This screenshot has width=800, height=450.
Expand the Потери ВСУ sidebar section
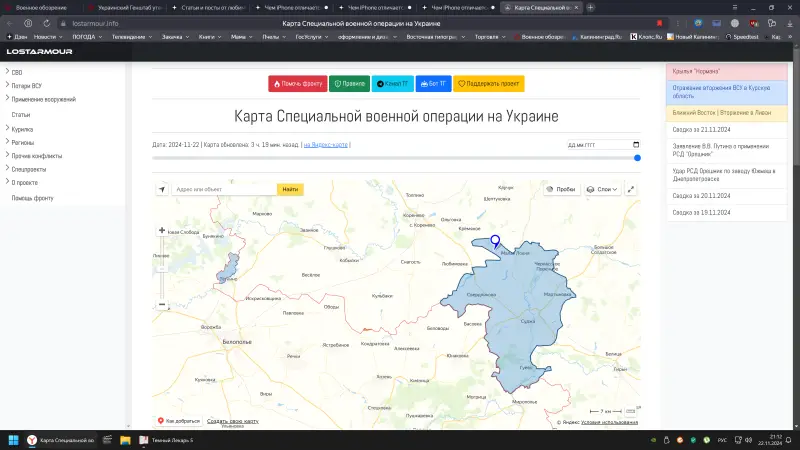[26, 86]
